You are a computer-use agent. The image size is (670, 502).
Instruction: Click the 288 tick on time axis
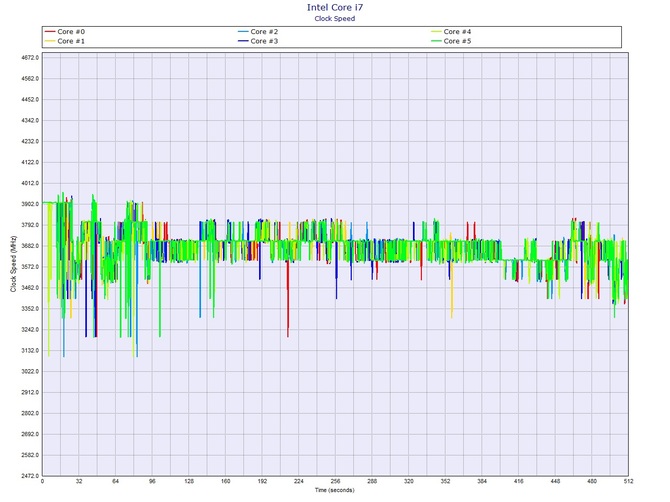click(x=372, y=481)
